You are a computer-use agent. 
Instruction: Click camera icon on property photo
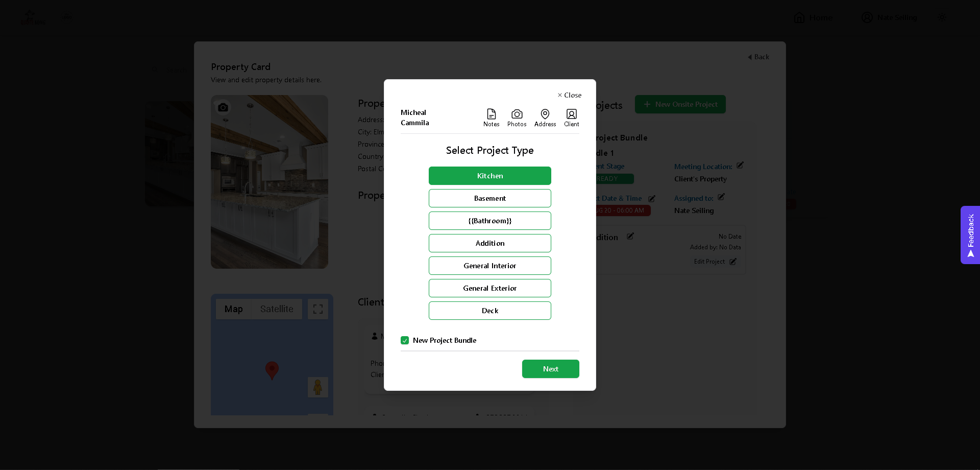(x=223, y=108)
